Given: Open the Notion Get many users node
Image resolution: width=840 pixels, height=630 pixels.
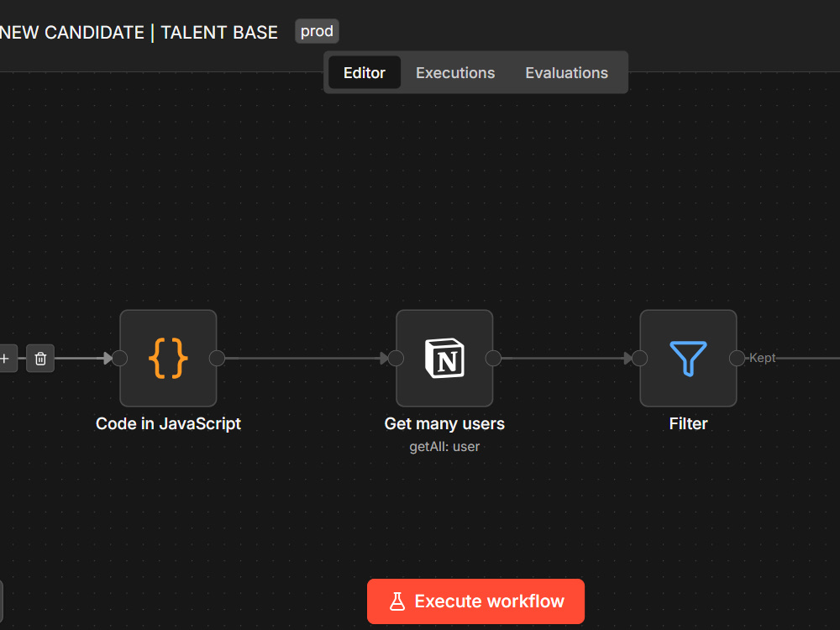Looking at the screenshot, I should (444, 358).
